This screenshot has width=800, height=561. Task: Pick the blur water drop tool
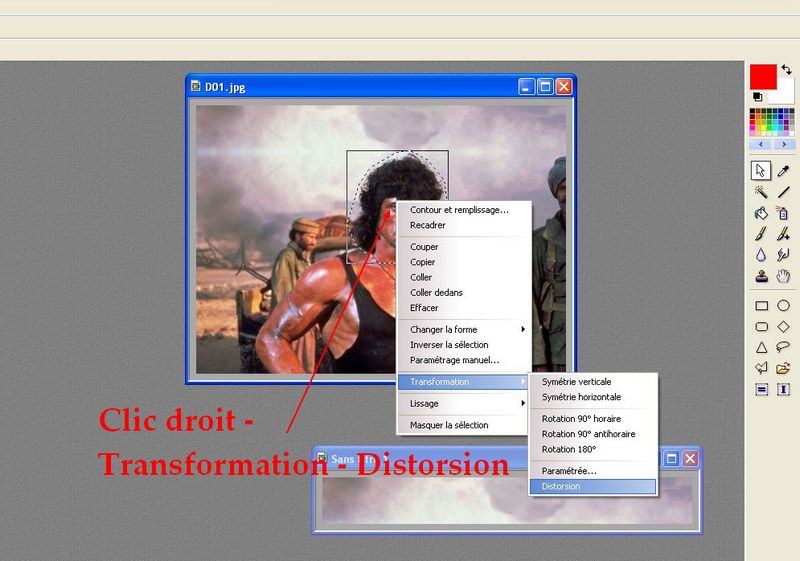tap(761, 255)
